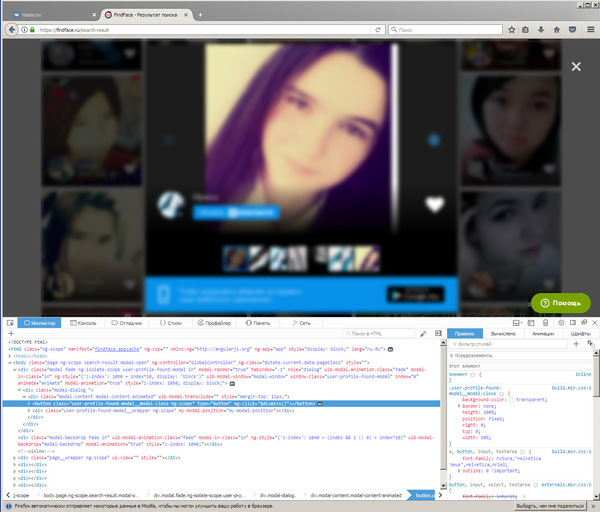Show next photo with right blue arrow
This screenshot has width=600, height=512.
[434, 140]
